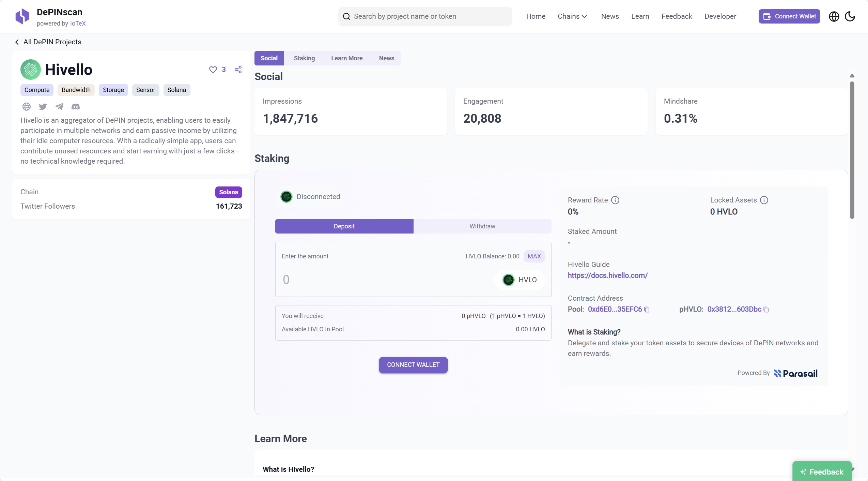868x481 pixels.
Task: Expand the What is Hivello? section
Action: coord(288,469)
